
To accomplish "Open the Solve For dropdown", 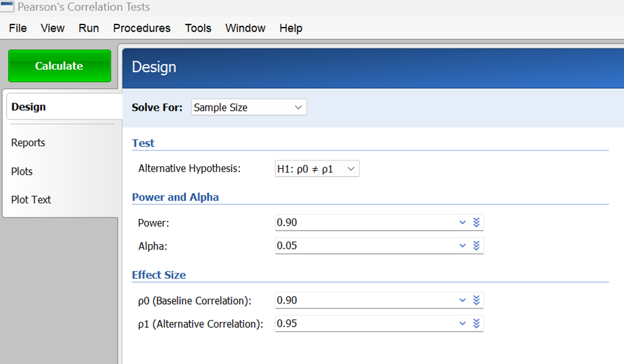I will (x=248, y=108).
